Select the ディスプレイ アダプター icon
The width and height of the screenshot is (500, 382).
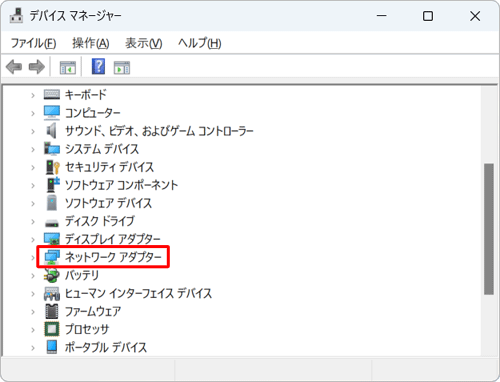click(52, 239)
